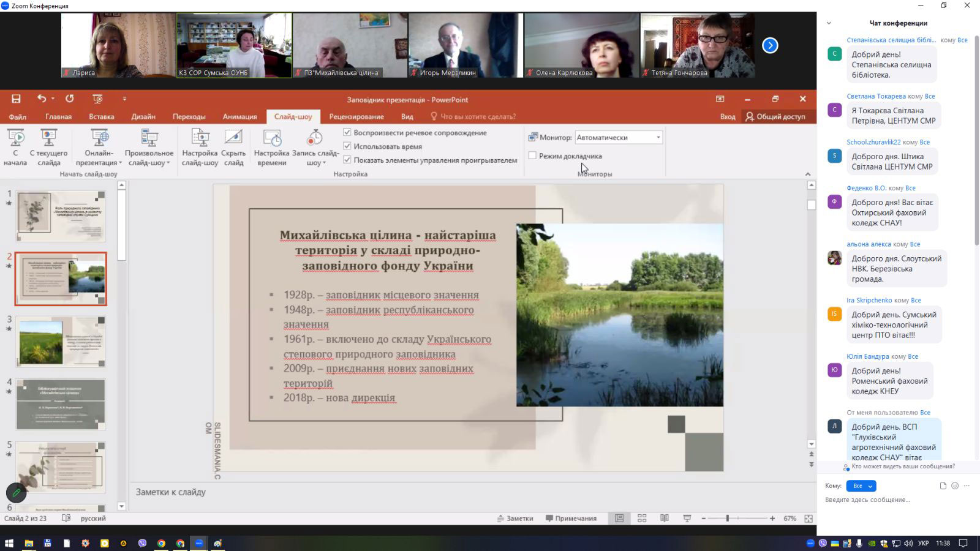This screenshot has width=980, height=551.
Task: Click 'Кто может видеть ваши сообщения?'
Action: pos(903,467)
